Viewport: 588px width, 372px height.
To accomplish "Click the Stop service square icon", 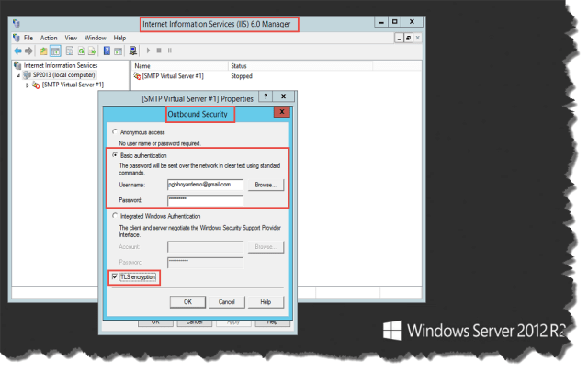I will coord(160,51).
